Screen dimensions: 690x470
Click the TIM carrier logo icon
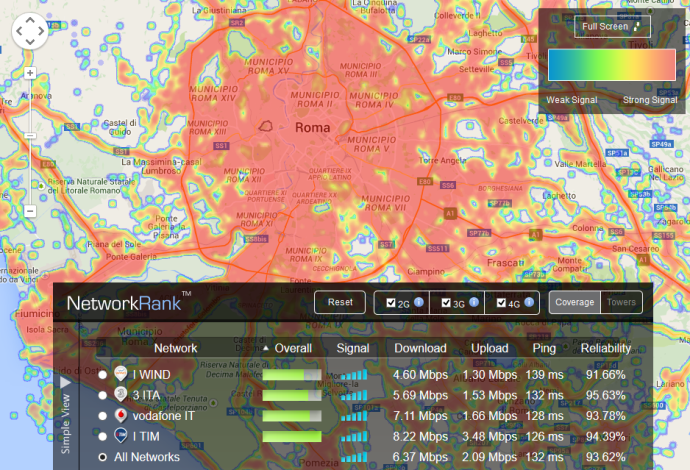(x=121, y=435)
